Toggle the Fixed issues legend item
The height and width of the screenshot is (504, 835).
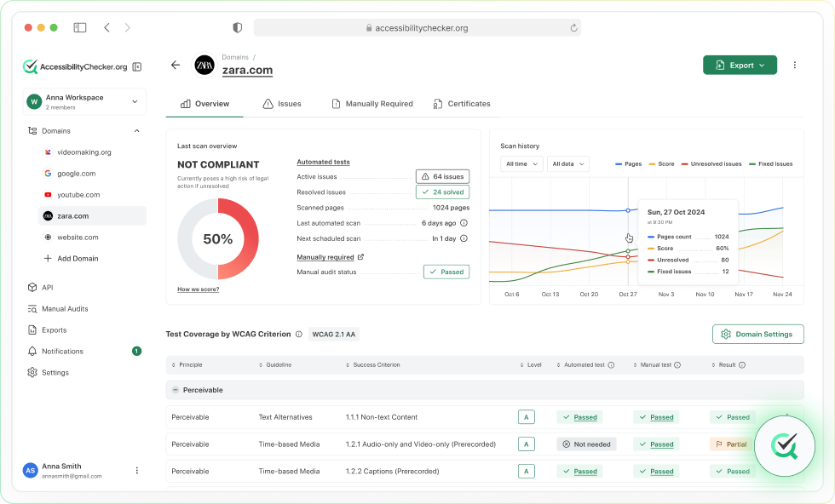point(770,163)
